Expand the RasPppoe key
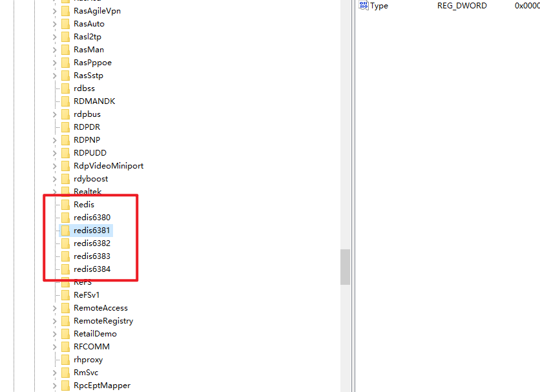Screen dimensions: 540x392 [x=54, y=63]
